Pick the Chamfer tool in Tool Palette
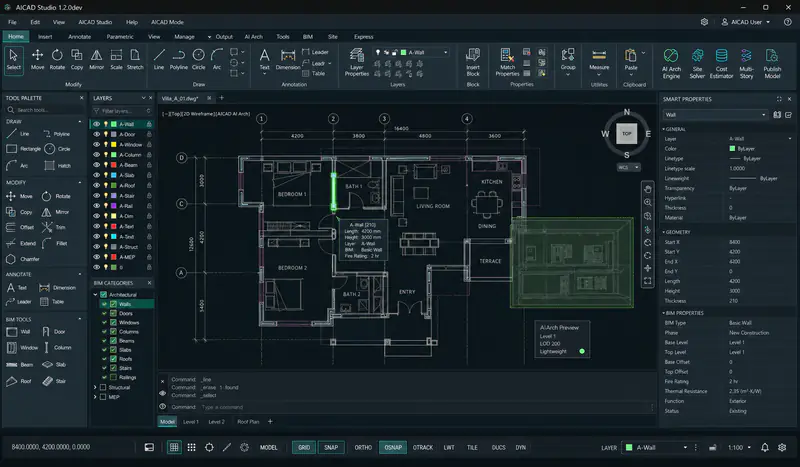This screenshot has width=800, height=467. pyautogui.click(x=22, y=259)
